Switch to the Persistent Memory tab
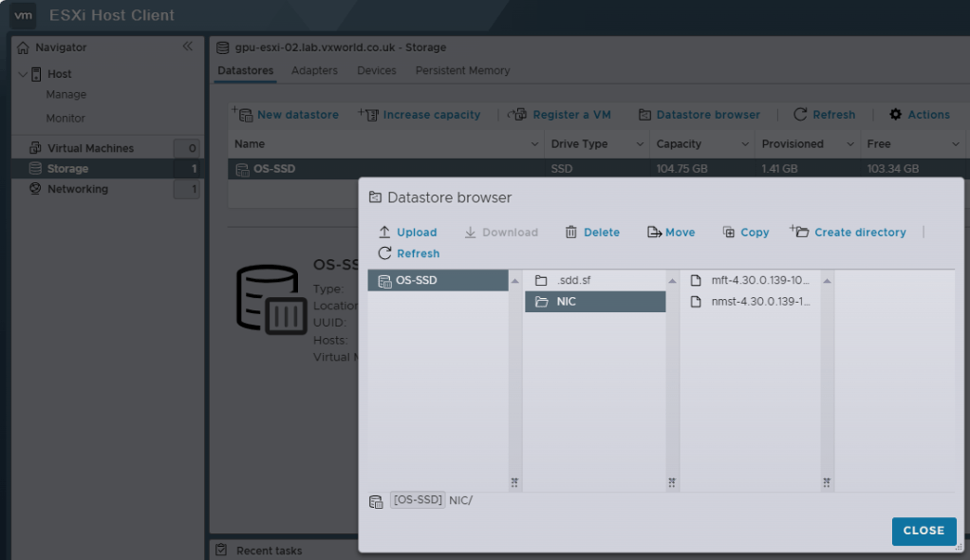The image size is (970, 560). coord(462,71)
